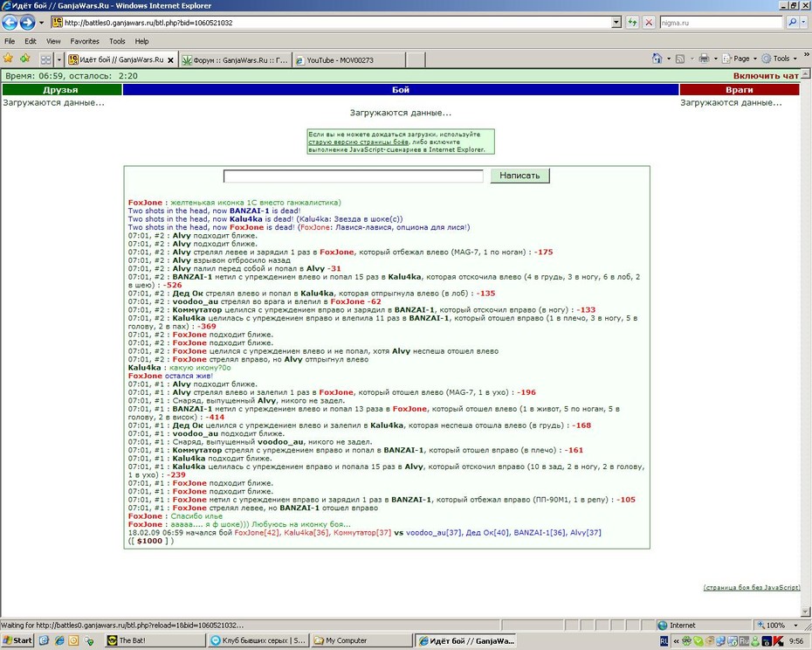The height and width of the screenshot is (650, 812).
Task: Expand the Print options dropdown
Action: coord(716,59)
